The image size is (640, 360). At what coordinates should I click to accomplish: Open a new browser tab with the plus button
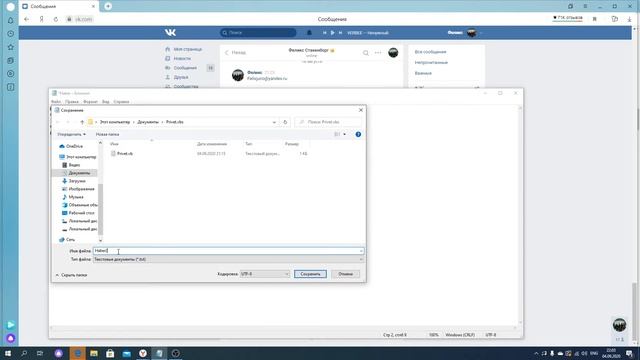(x=108, y=6)
